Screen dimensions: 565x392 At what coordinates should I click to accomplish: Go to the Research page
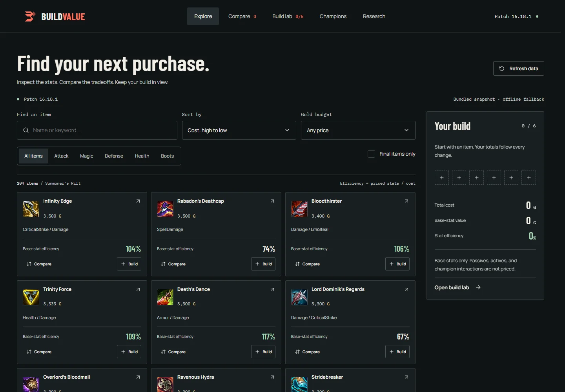[374, 16]
